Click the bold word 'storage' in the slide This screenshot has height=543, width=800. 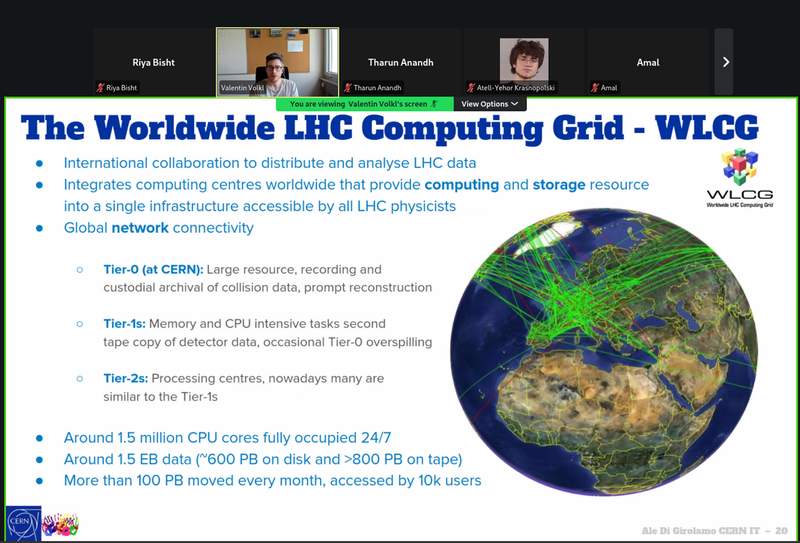559,185
